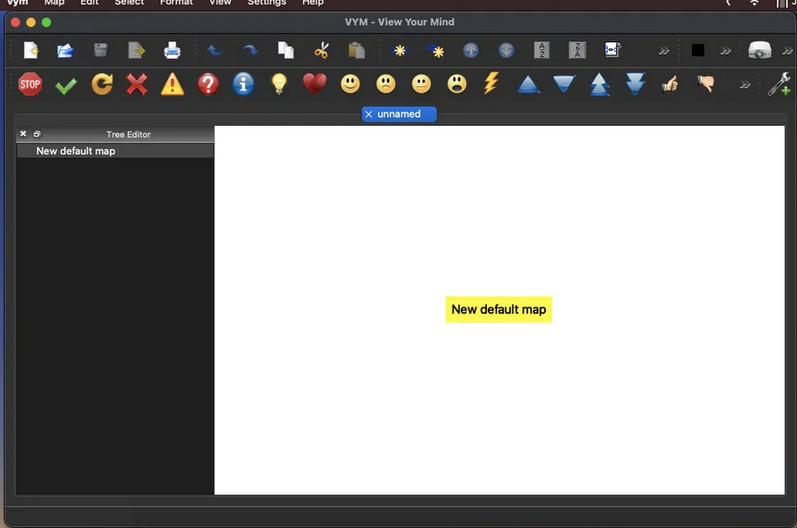The width and height of the screenshot is (797, 528).
Task: Toggle the green checkmark flag
Action: [66, 85]
